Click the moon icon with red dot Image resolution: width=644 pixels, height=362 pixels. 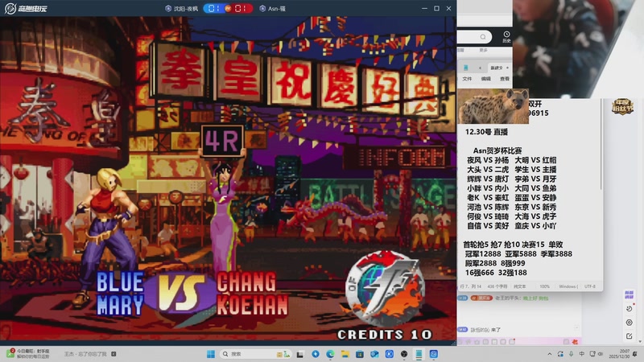630,308
